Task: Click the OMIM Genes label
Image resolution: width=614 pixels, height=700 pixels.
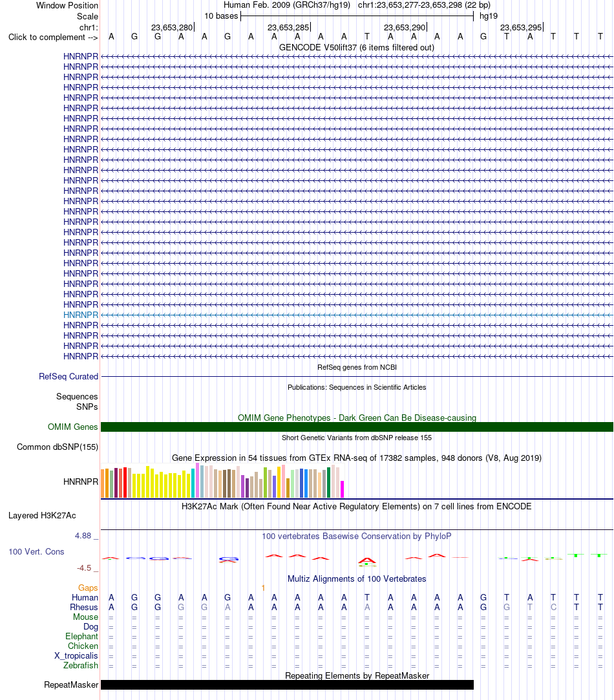Action: (73, 427)
